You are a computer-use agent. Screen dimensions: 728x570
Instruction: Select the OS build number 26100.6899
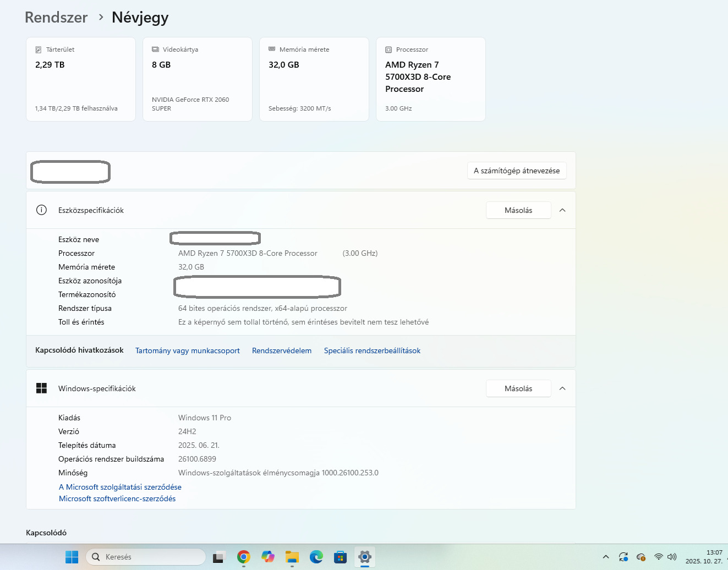(197, 459)
